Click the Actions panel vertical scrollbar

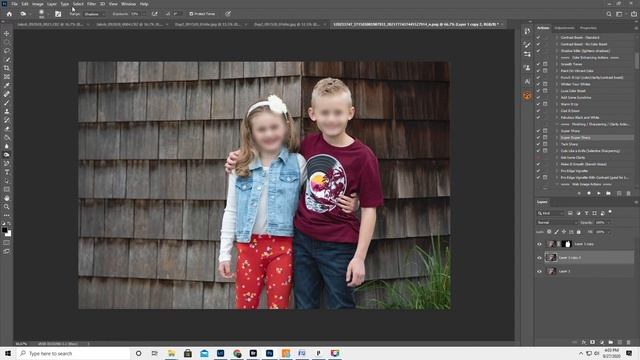(636, 61)
